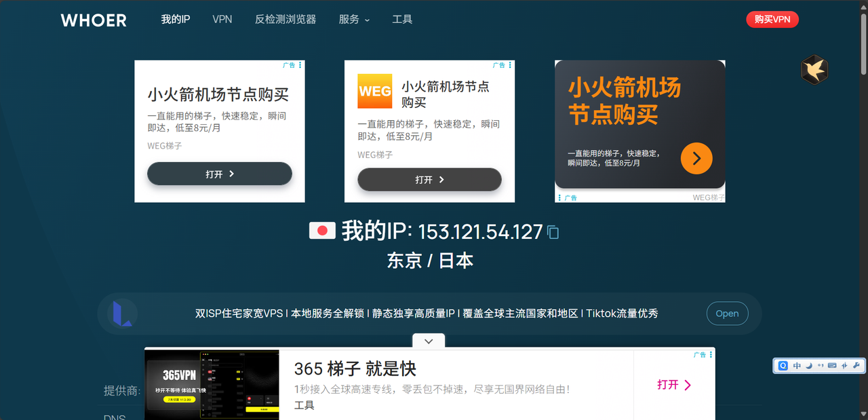
Task: Click the 双ISP住宅家宽VPS banner text
Action: [x=427, y=313]
